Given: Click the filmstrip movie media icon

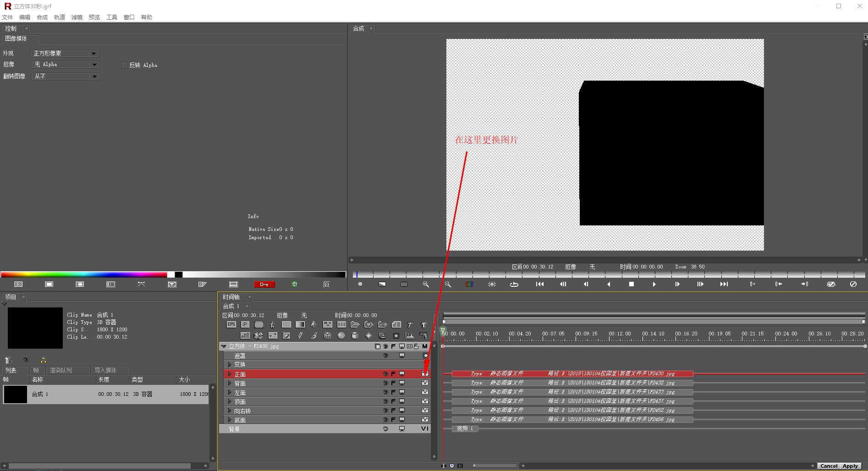Looking at the screenshot, I should (x=341, y=324).
